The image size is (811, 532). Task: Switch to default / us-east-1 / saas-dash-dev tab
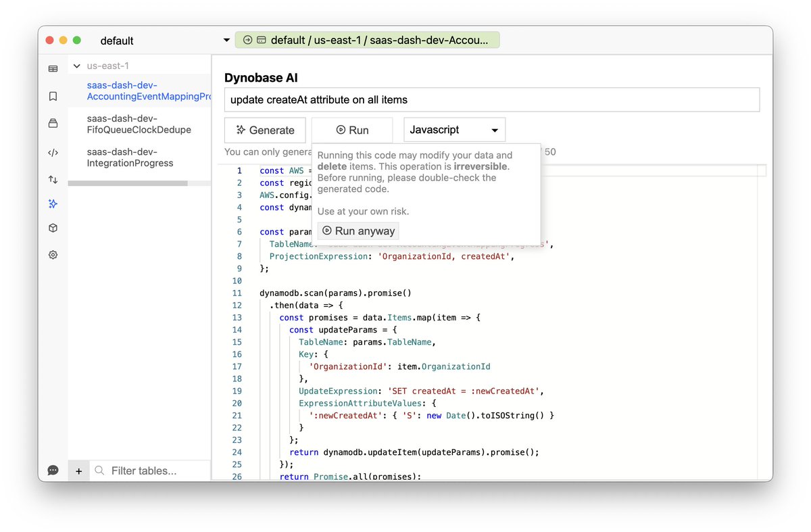[367, 40]
